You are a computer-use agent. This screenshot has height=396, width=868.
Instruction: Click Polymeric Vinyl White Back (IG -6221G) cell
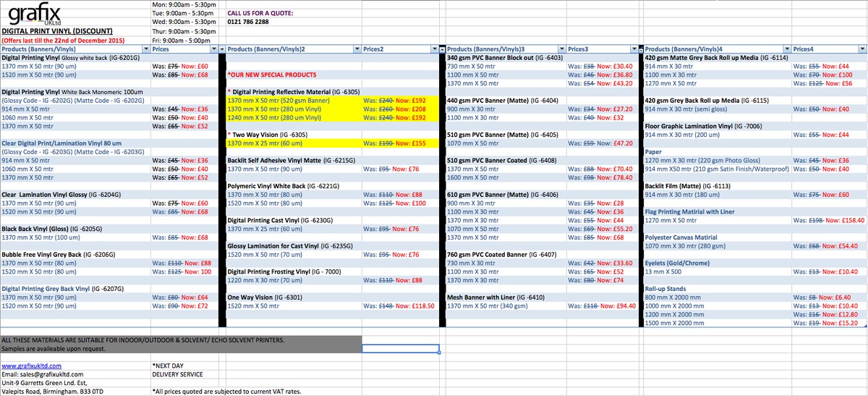pyautogui.click(x=293, y=186)
